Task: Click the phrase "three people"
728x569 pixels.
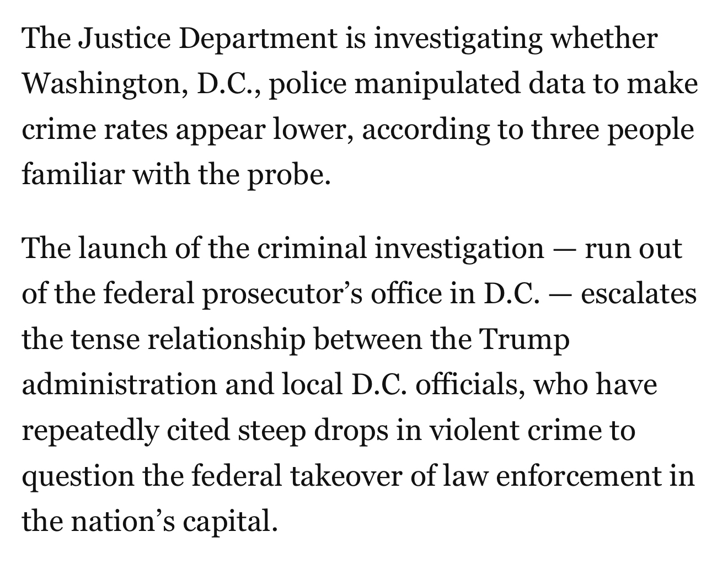Action: point(612,130)
